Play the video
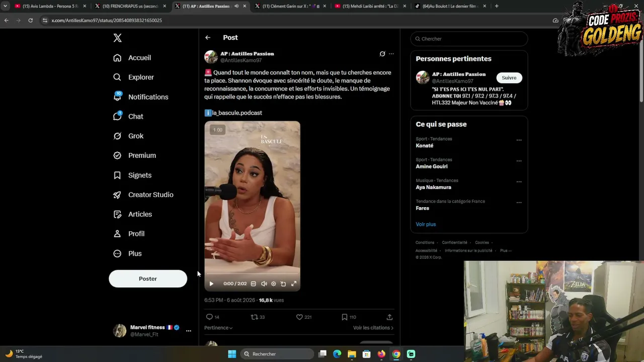The image size is (644, 362). point(211,284)
